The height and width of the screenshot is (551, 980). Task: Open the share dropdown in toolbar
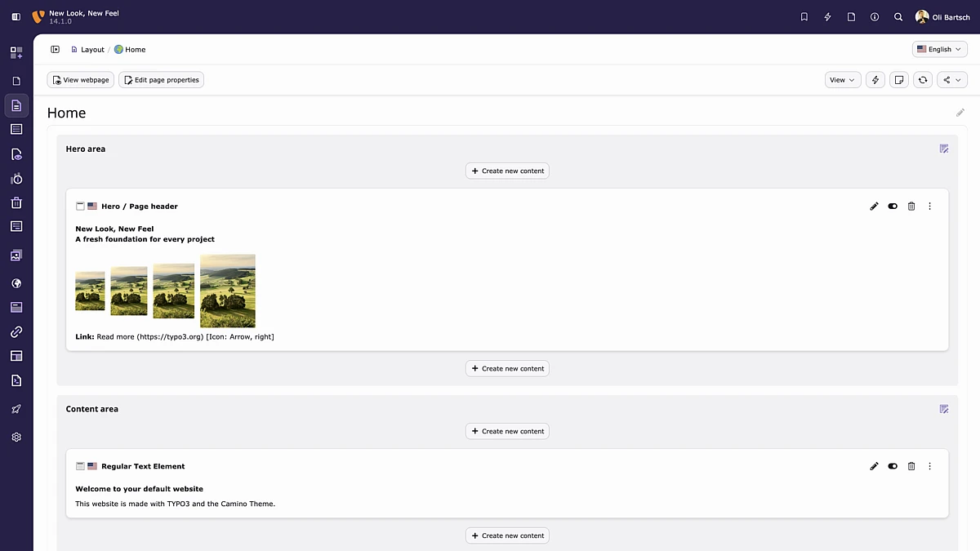tap(951, 80)
